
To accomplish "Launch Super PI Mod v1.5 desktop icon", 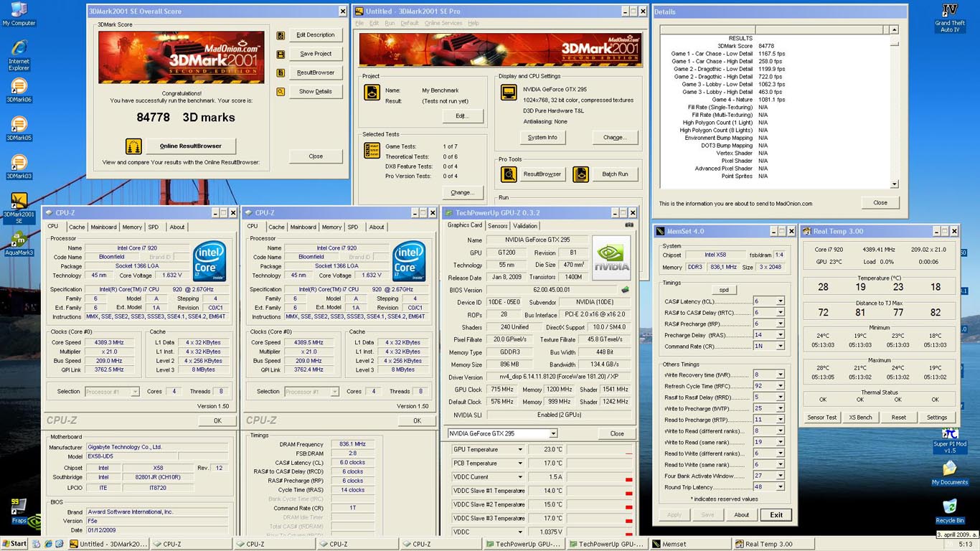I will (x=950, y=441).
